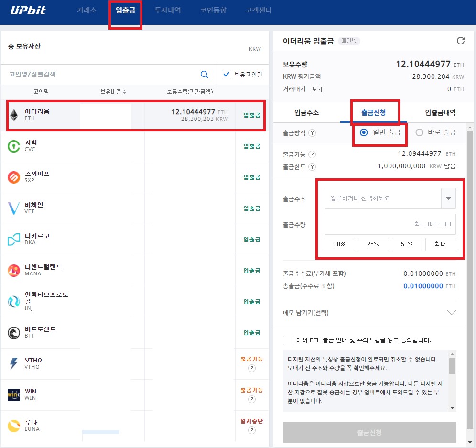
Task: Click the gray 출금신청 submit button
Action: coord(369,432)
